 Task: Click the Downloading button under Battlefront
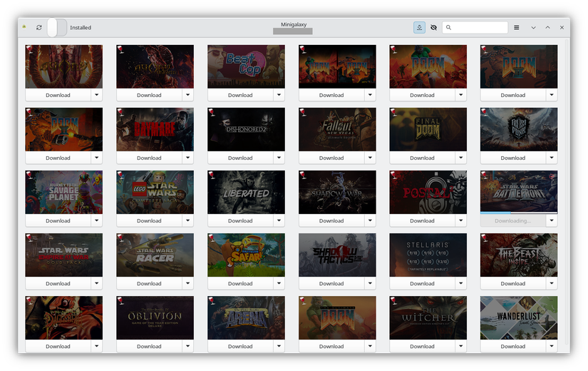click(513, 220)
